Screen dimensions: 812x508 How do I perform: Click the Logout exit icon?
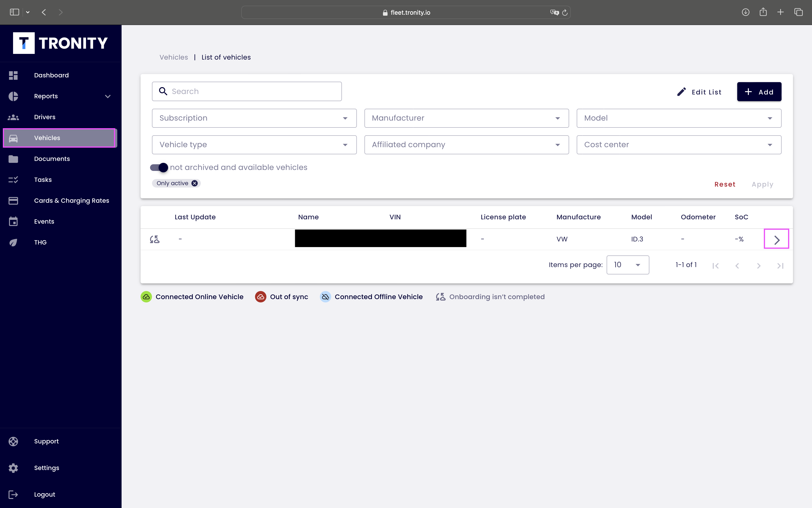14,494
